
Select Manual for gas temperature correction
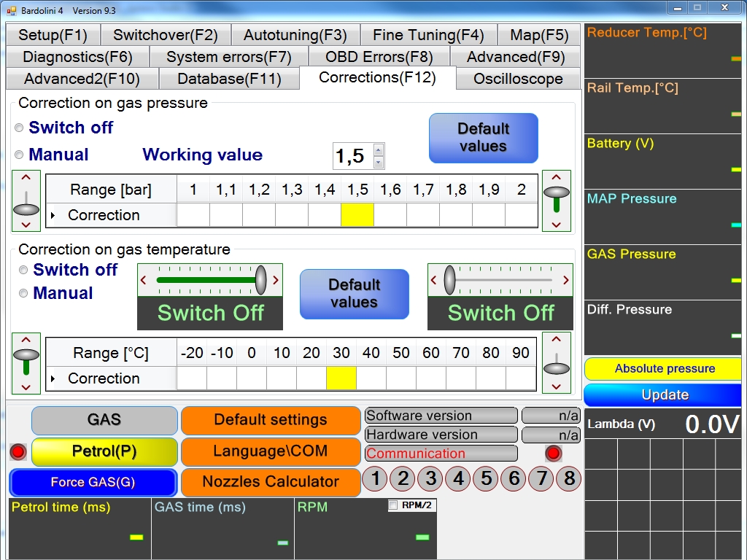pos(24,293)
